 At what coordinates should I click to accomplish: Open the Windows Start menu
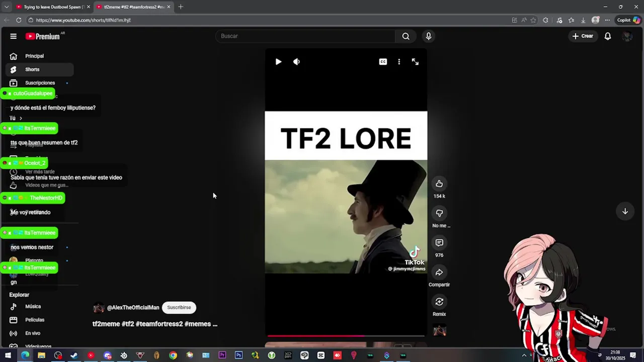coord(8,355)
